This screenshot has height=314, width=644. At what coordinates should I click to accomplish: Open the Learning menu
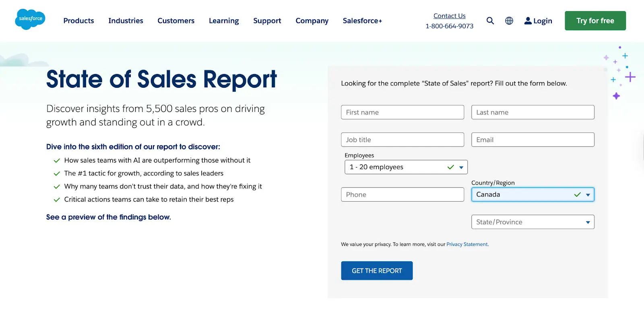224,21
